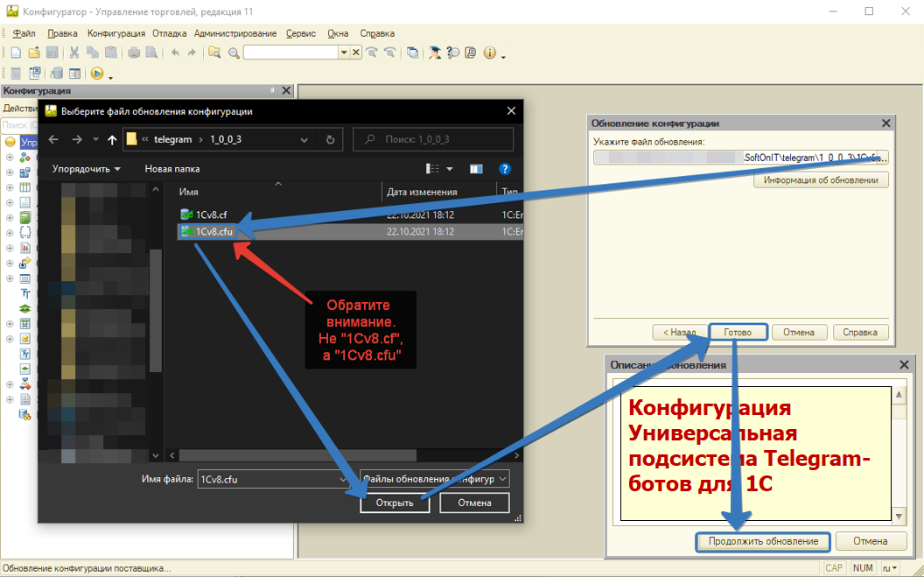The height and width of the screenshot is (577, 924).
Task: Click the Информация об обновлении button
Action: point(821,179)
